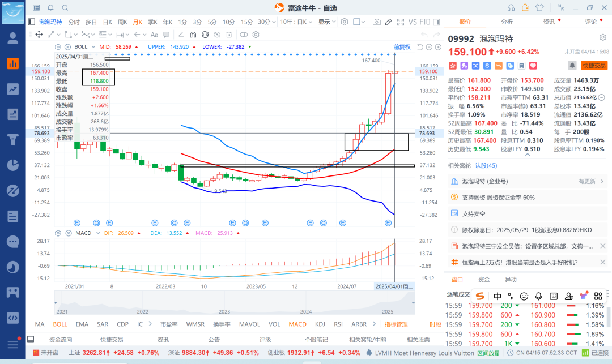Remove the MACD indicator

pos(69,233)
